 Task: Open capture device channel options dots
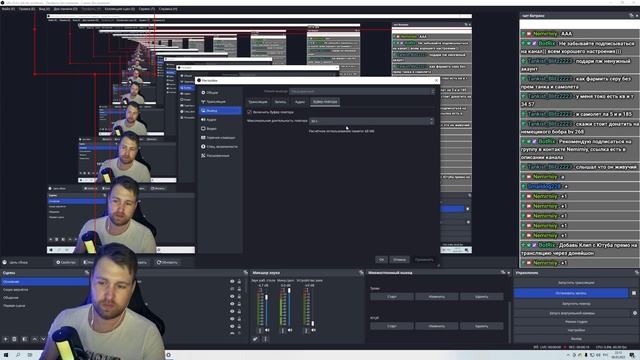pyautogui.click(x=306, y=330)
